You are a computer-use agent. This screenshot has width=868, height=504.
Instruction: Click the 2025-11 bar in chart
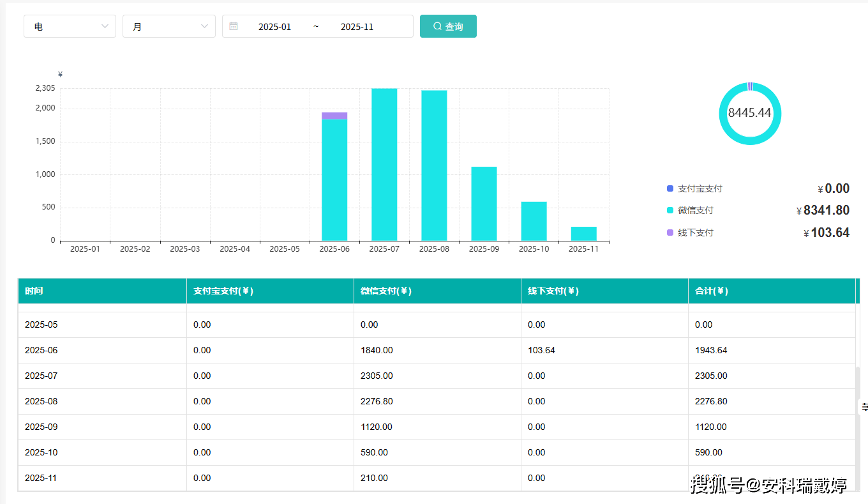583,234
